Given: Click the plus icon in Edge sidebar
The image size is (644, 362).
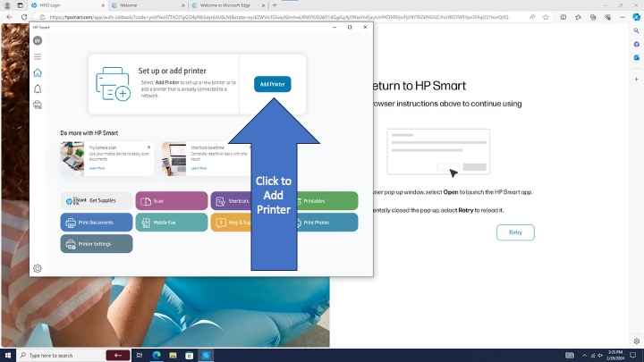Looking at the screenshot, I should [x=636, y=79].
